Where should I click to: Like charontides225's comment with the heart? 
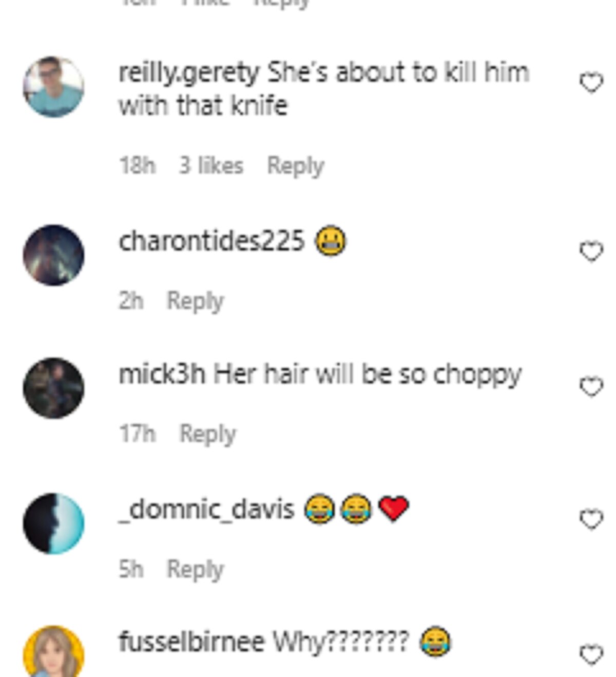click(591, 252)
